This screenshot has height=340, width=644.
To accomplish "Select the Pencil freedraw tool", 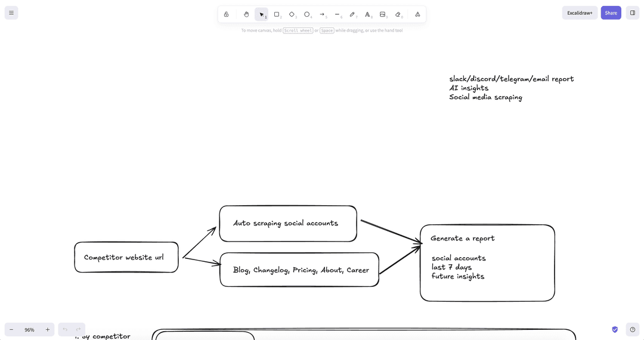I will (352, 14).
